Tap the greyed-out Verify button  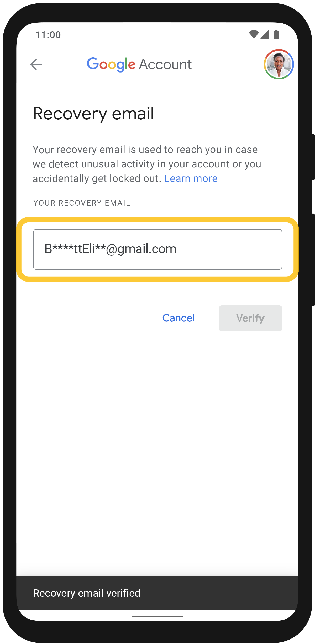coord(250,318)
